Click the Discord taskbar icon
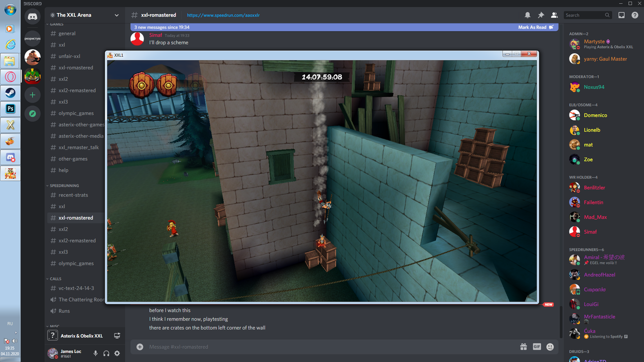The height and width of the screenshot is (362, 644). point(10,157)
